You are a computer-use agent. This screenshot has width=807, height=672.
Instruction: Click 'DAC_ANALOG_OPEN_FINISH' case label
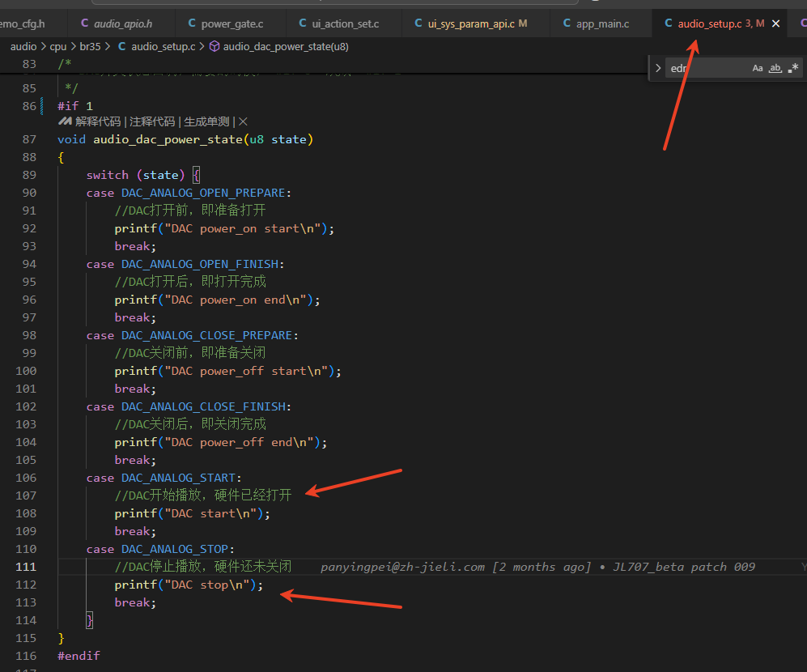pyautogui.click(x=200, y=264)
